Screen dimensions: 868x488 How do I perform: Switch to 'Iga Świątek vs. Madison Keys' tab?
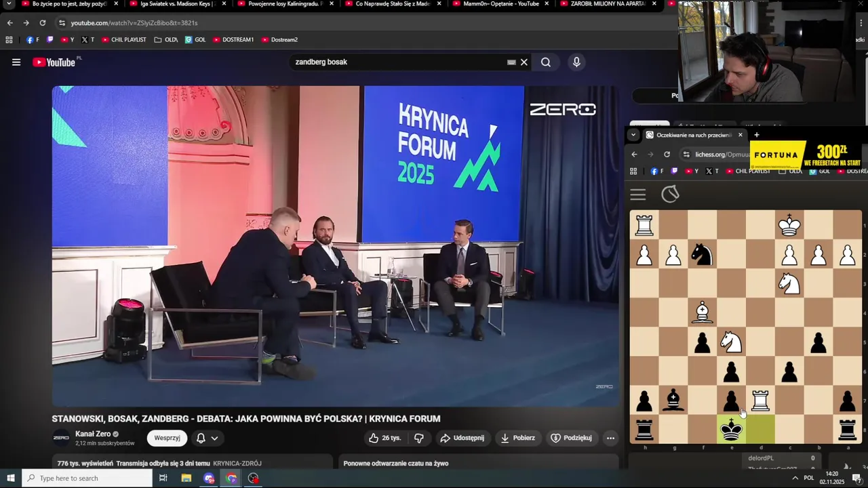pyautogui.click(x=178, y=4)
